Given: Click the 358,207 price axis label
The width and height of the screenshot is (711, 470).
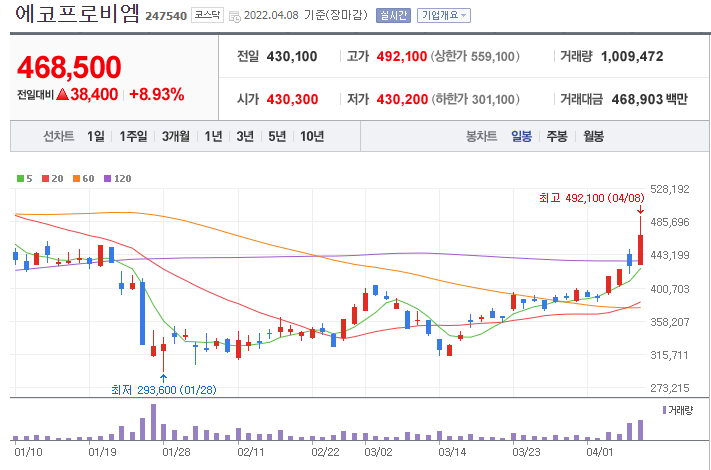Looking at the screenshot, I should coord(670,322).
